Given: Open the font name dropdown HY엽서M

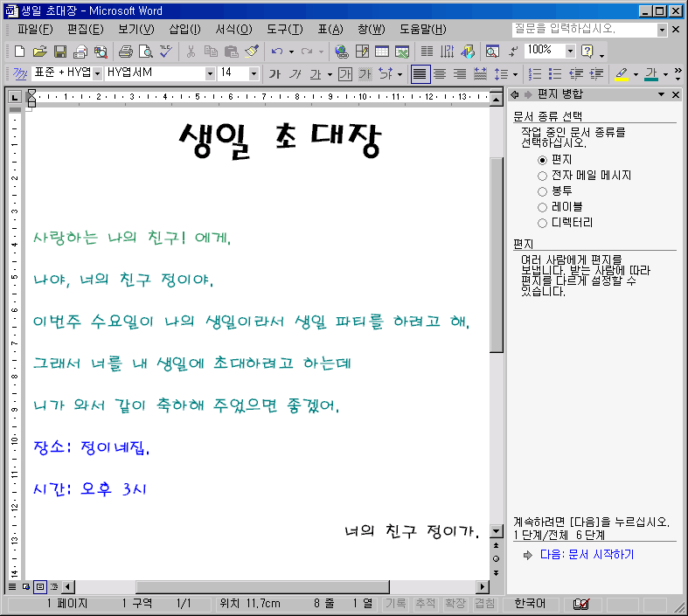Looking at the screenshot, I should [x=210, y=74].
